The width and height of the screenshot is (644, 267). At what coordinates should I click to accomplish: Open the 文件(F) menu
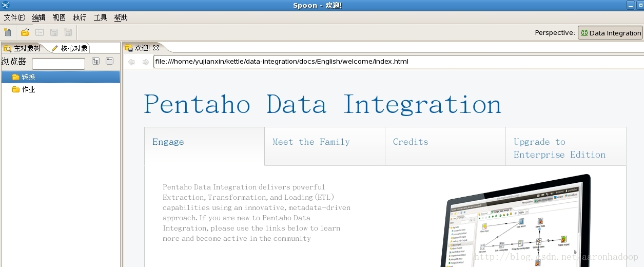click(14, 17)
